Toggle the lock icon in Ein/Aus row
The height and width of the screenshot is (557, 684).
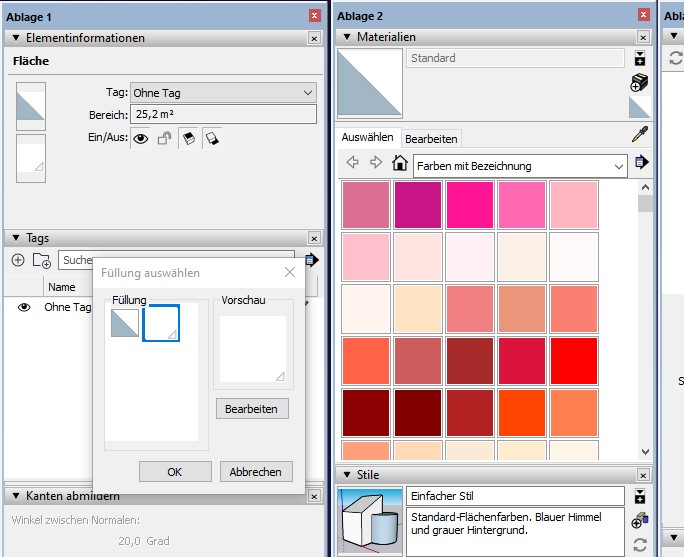165,138
